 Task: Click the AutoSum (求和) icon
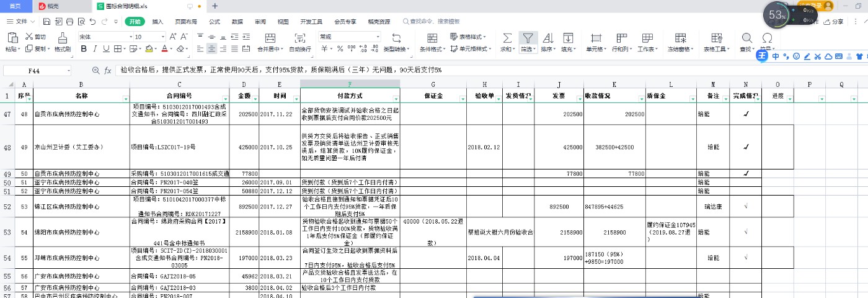(507, 38)
